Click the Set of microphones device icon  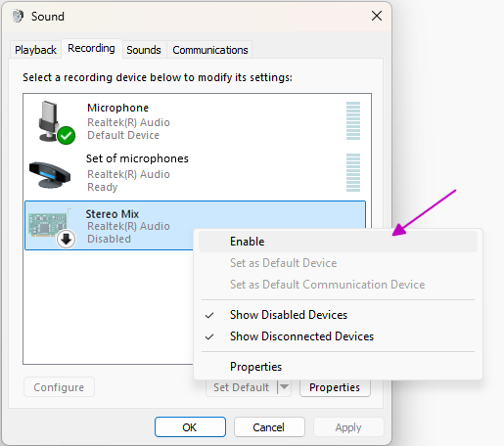coord(50,174)
